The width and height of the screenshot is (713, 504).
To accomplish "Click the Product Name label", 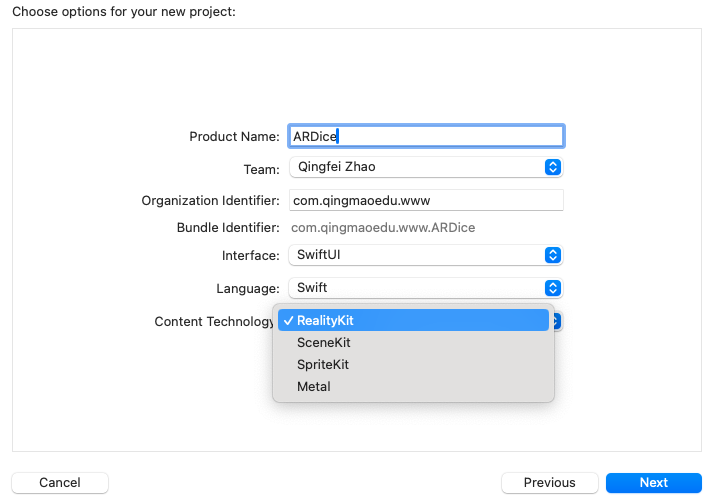I will coord(234,137).
